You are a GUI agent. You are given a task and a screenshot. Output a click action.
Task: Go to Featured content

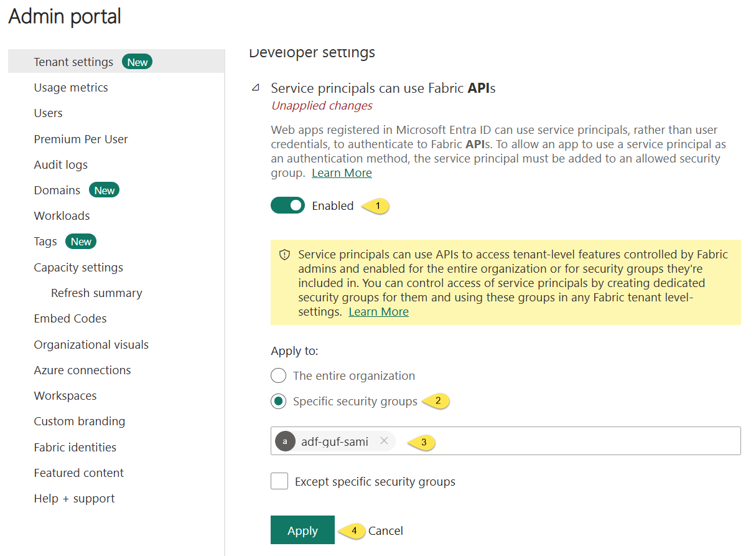(x=78, y=473)
